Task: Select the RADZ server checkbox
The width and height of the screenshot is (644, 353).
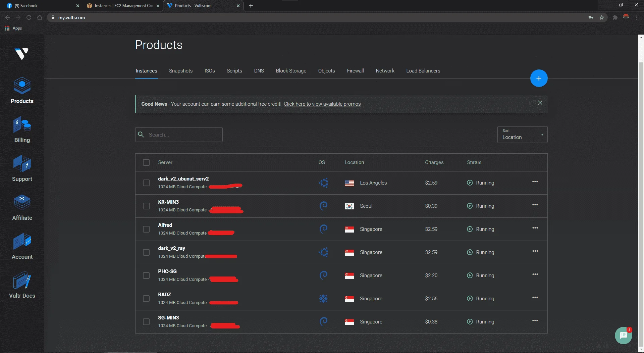Action: [146, 299]
